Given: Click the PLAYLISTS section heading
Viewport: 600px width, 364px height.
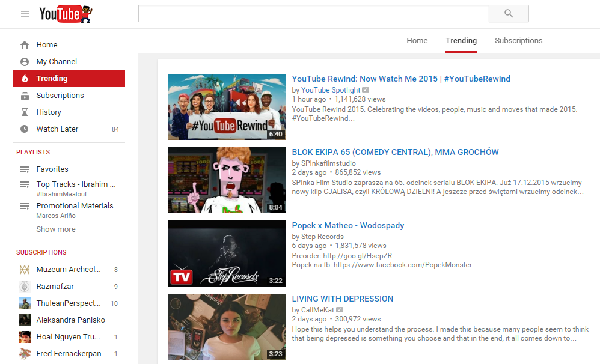Looking at the screenshot, I should [33, 152].
